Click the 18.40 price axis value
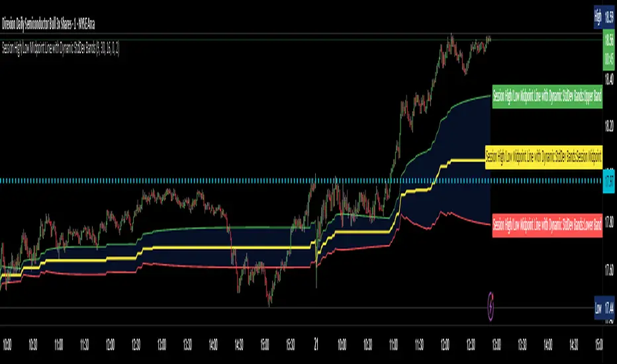This screenshot has width=617, height=364. coord(609,79)
